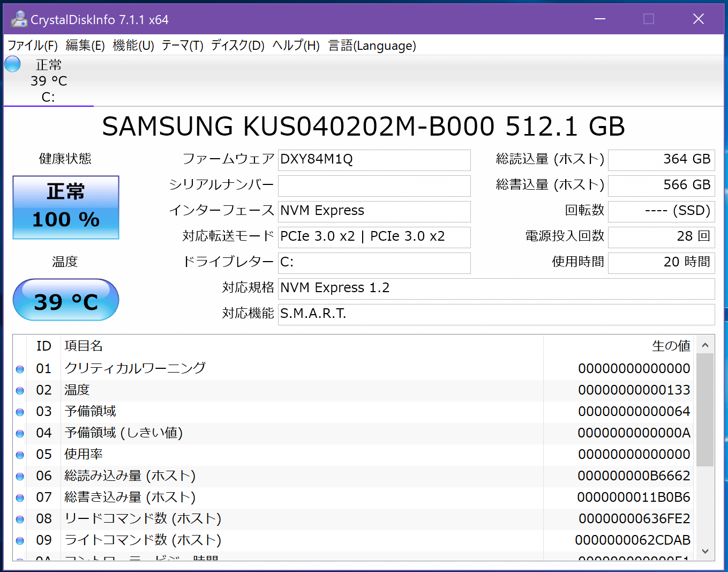This screenshot has width=728, height=572.
Task: Click the power on hours value 20 時間
Action: tap(662, 263)
